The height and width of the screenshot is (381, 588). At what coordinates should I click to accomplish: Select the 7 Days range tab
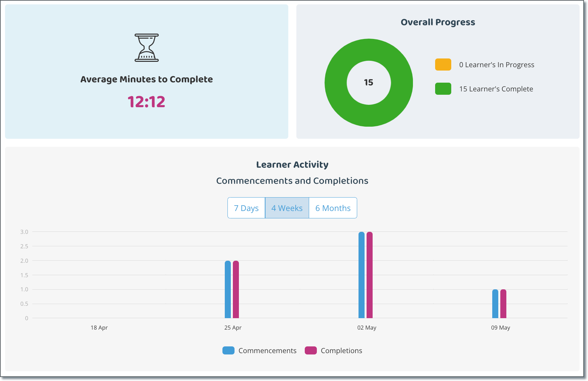[246, 208]
